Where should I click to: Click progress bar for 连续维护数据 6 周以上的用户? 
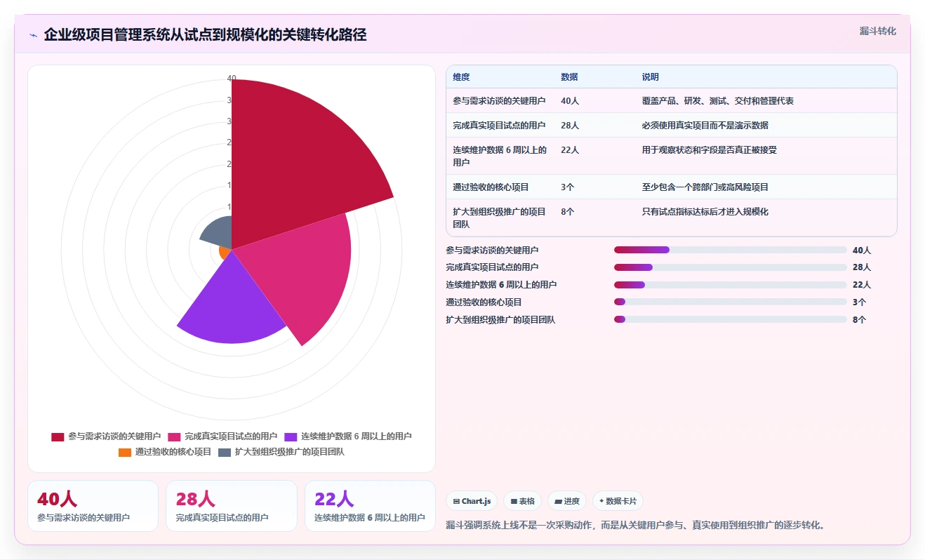[x=730, y=285]
